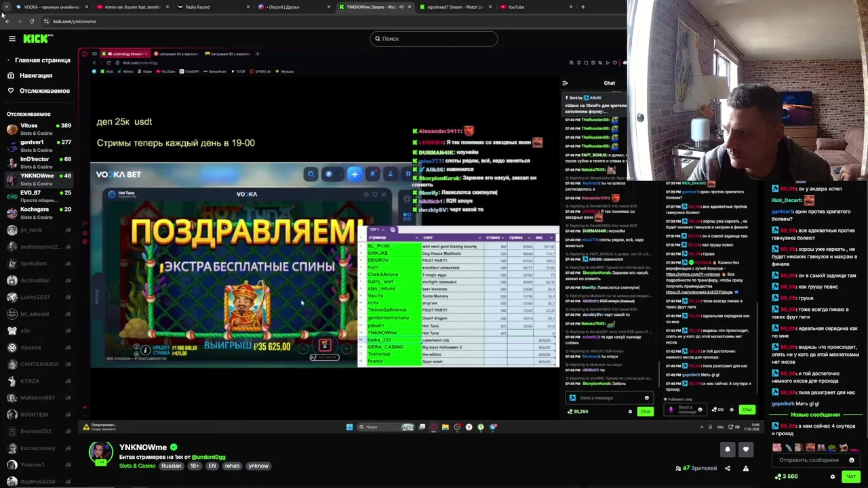This screenshot has height=488, width=868.
Task: Switch to egorkreed7 Stream browser tab
Action: [454, 7]
